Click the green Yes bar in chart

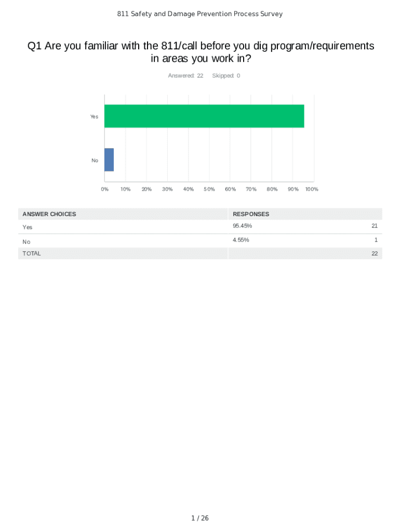204,116
